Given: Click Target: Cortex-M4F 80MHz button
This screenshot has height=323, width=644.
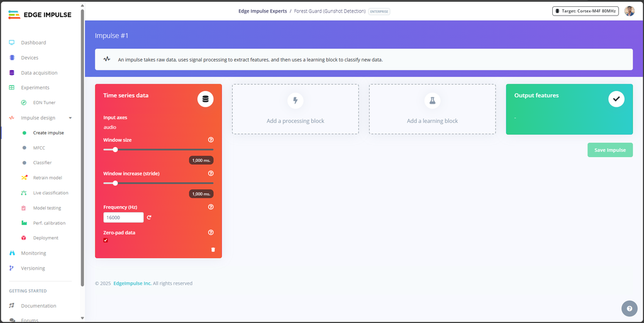Looking at the screenshot, I should [x=586, y=11].
